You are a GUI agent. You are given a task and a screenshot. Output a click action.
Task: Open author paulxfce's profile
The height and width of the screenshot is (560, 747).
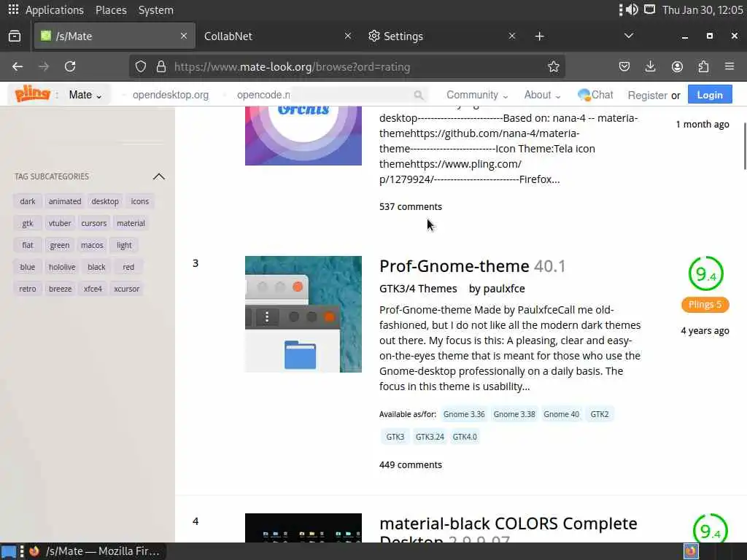(503, 289)
